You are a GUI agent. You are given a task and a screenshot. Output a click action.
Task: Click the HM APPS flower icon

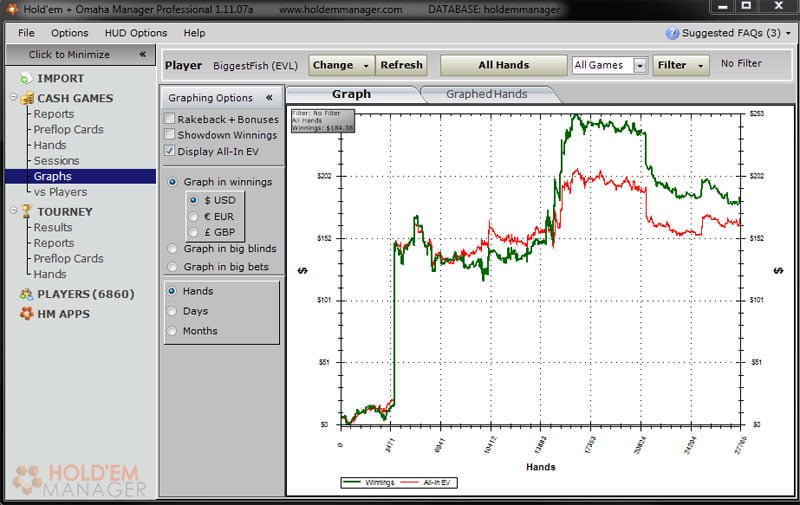pos(27,313)
